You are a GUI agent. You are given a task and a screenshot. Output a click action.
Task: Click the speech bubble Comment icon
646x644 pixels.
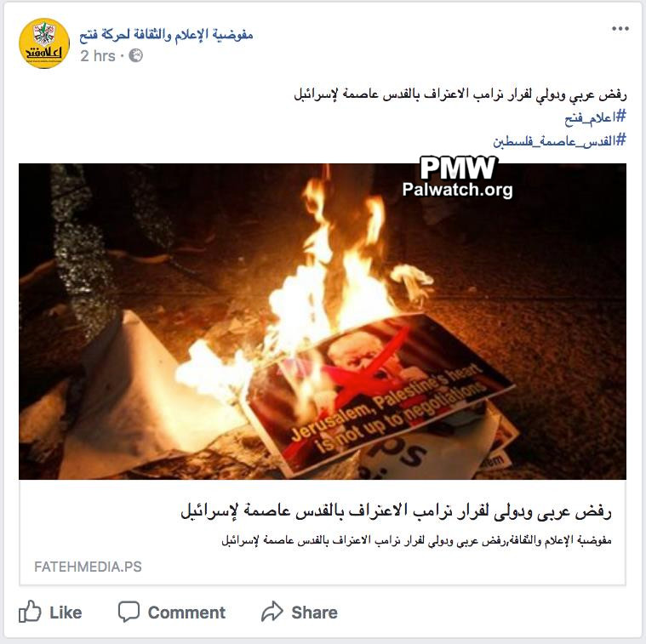click(129, 612)
